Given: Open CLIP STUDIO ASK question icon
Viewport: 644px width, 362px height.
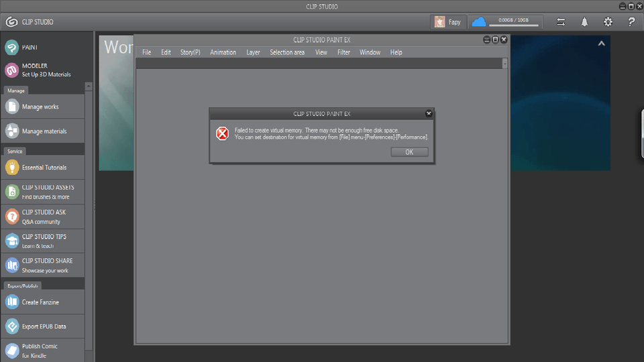Looking at the screenshot, I should pyautogui.click(x=12, y=217).
